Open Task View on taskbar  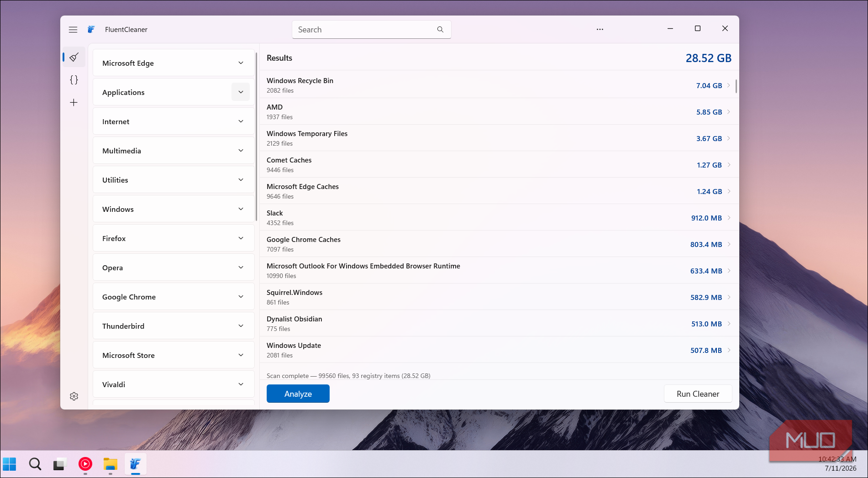(x=60, y=464)
